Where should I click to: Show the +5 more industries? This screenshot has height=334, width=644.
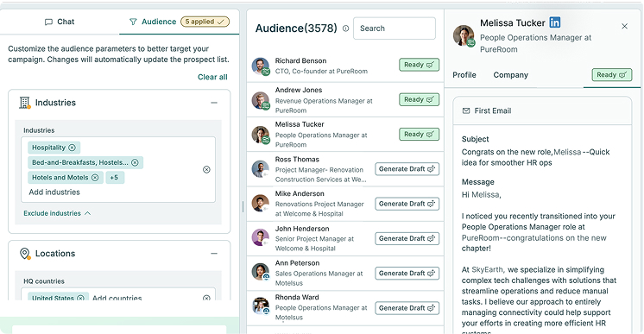pos(114,178)
